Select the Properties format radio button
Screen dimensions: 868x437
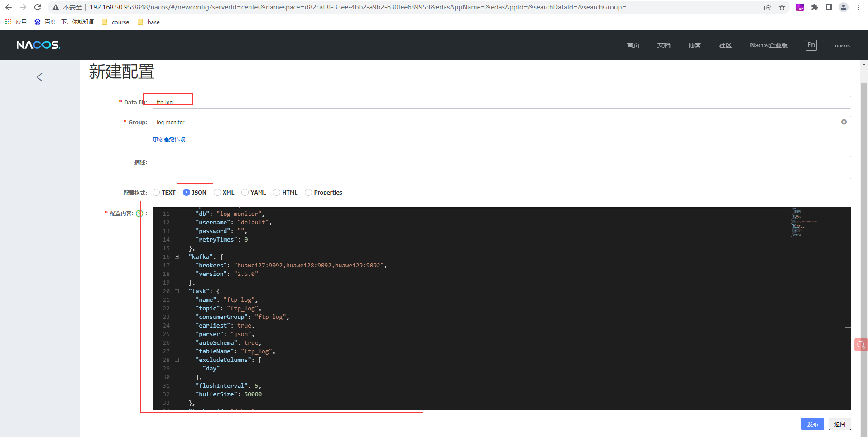pyautogui.click(x=308, y=192)
